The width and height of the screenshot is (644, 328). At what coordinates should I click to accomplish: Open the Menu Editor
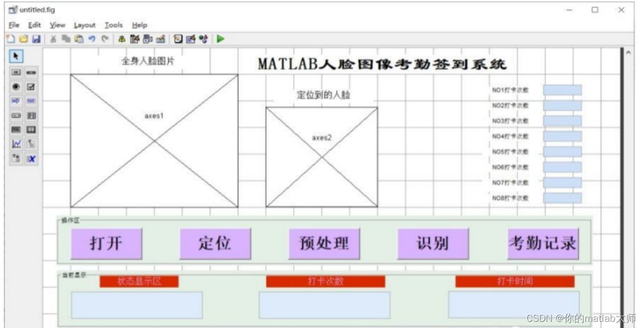[135, 39]
